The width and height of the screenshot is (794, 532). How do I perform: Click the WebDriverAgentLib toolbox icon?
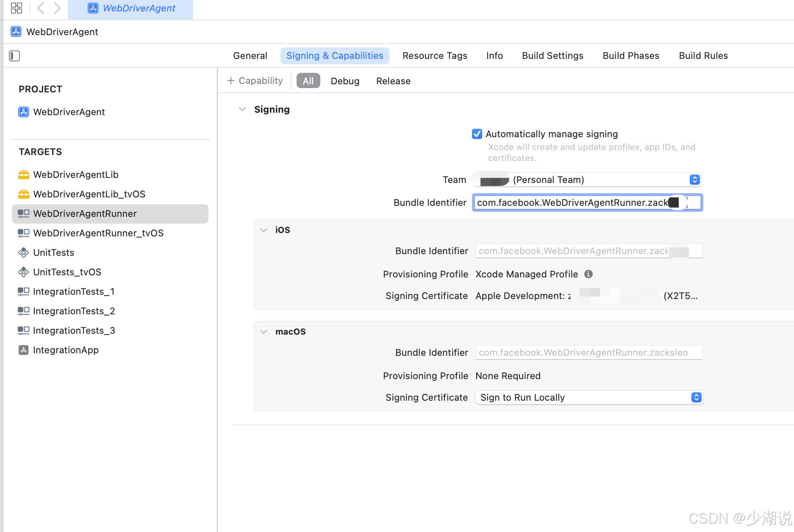(x=24, y=175)
